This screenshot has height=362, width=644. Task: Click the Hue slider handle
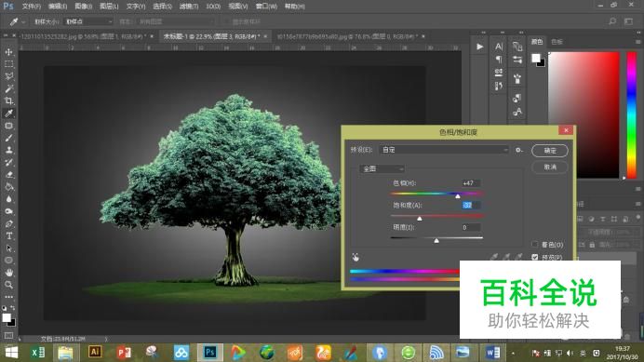point(458,196)
